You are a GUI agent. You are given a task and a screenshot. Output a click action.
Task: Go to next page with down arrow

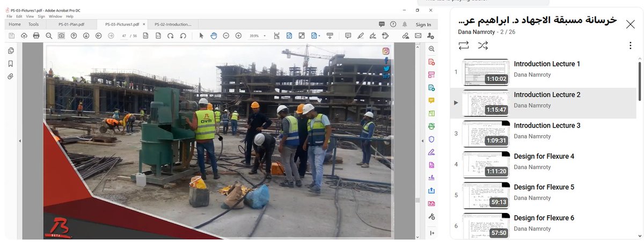pos(86,35)
